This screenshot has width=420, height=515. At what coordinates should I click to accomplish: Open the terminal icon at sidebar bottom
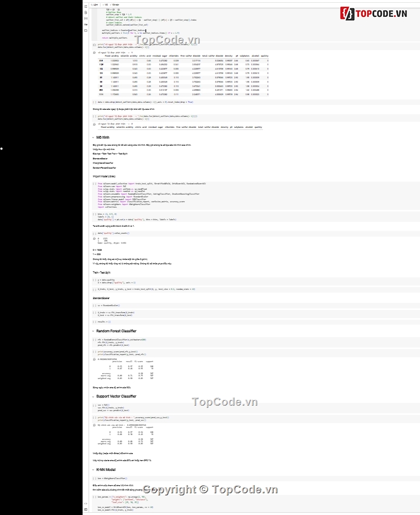(86, 510)
